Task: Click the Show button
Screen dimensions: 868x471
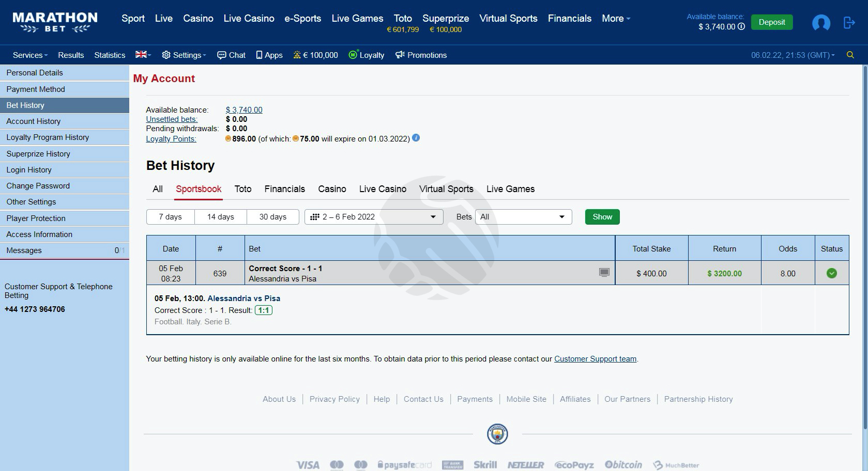Action: 602,217
